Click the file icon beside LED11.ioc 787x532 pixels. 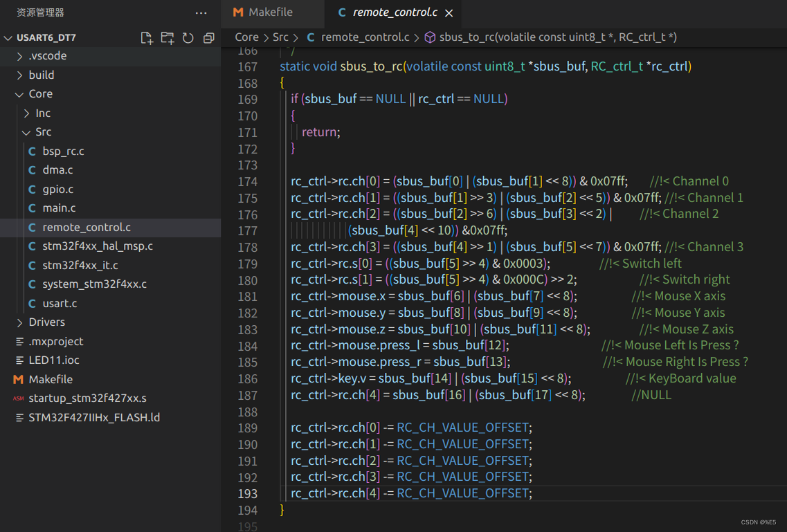[19, 360]
